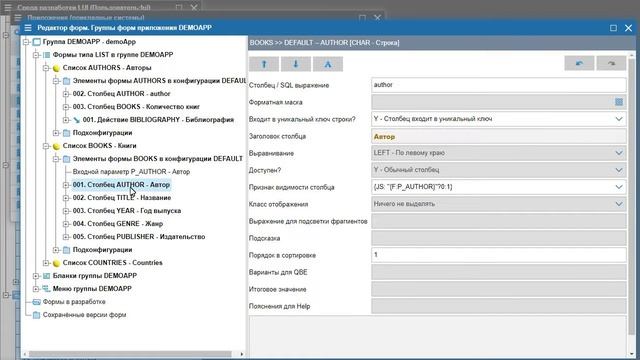The image size is (640, 360).
Task: Click the toolbar button with letter A
Action: pyautogui.click(x=328, y=64)
